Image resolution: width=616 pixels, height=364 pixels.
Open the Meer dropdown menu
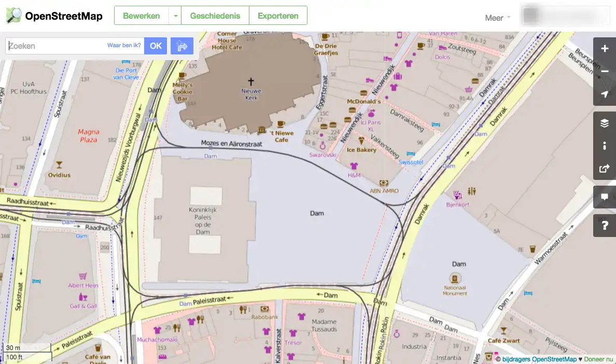(x=497, y=18)
